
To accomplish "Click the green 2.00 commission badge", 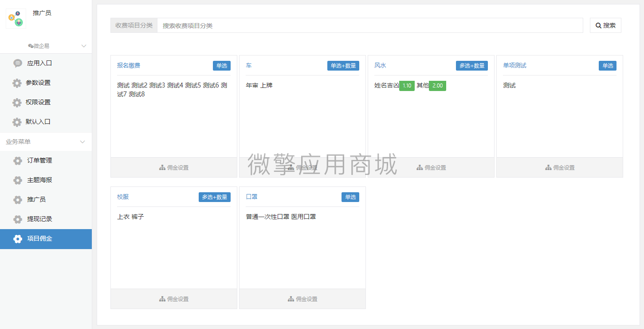I will coord(437,86).
